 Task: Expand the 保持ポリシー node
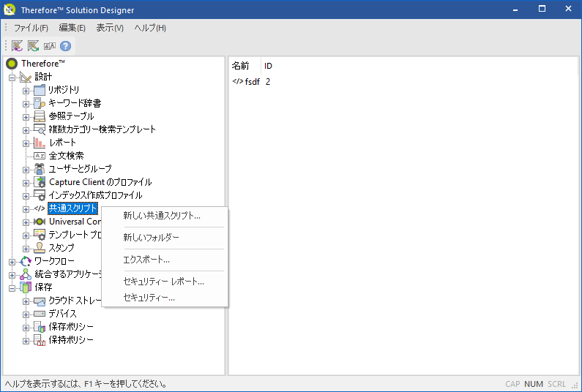click(x=26, y=341)
